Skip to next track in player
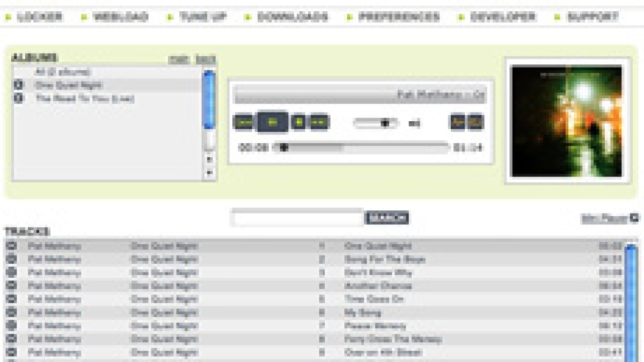 coord(319,123)
